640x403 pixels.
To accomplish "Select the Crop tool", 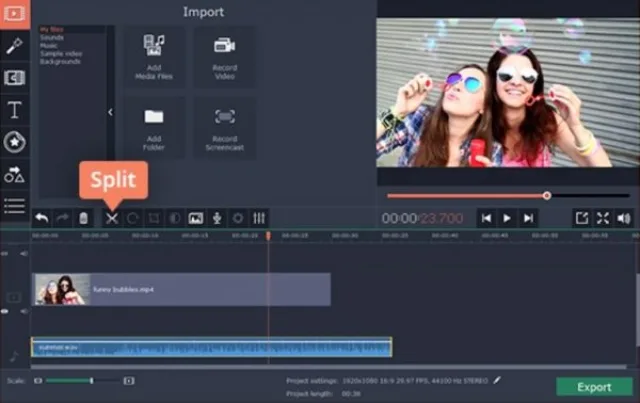I will coord(154,218).
